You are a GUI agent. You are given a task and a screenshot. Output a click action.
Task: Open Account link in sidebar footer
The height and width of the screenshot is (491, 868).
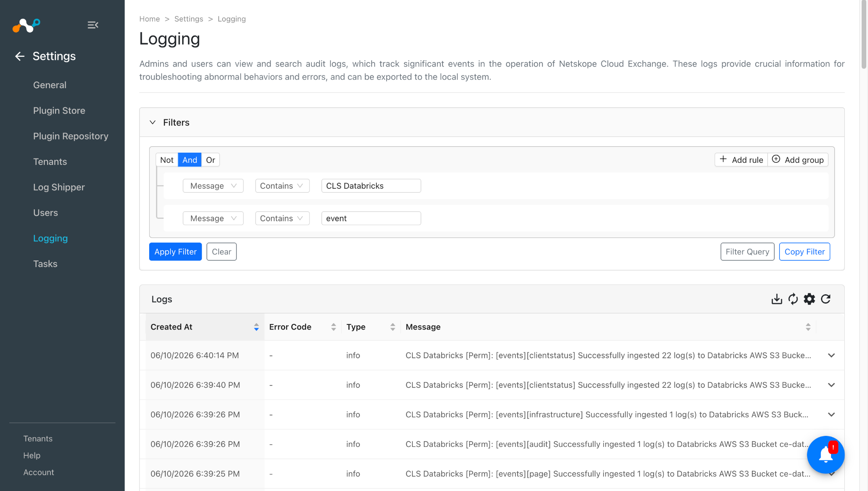(x=39, y=472)
